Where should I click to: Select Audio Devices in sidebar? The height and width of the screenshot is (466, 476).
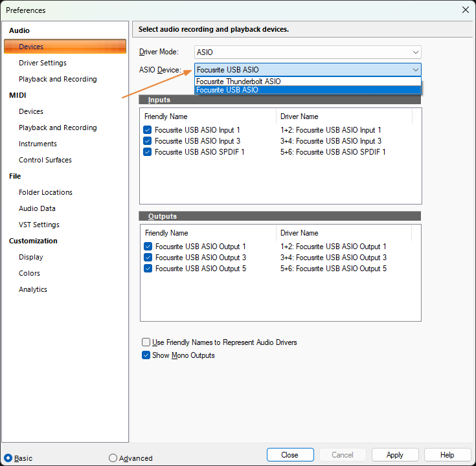point(65,47)
